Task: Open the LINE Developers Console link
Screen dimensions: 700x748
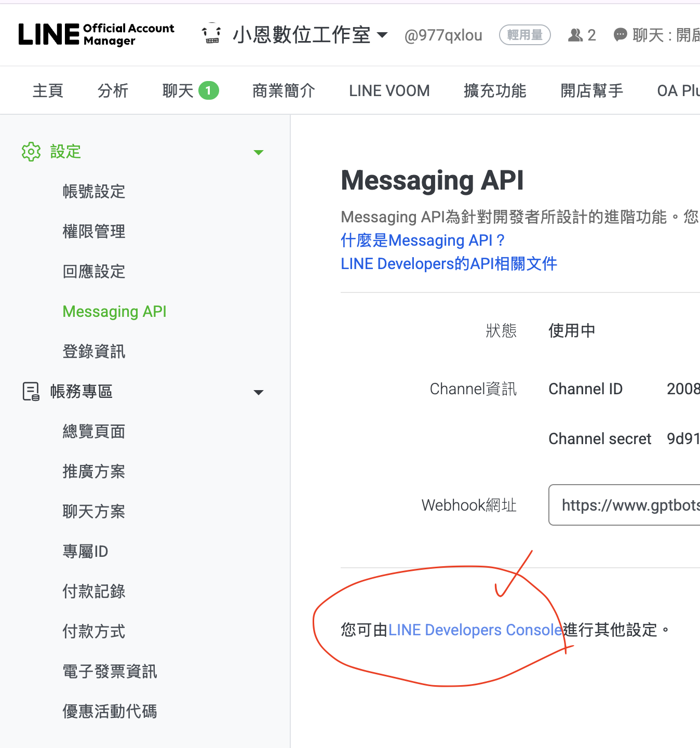Action: pyautogui.click(x=475, y=630)
